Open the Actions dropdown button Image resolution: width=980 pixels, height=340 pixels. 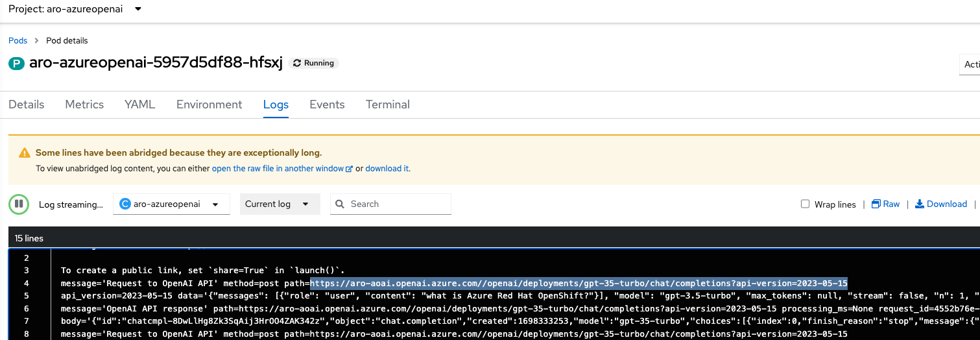pos(970,64)
